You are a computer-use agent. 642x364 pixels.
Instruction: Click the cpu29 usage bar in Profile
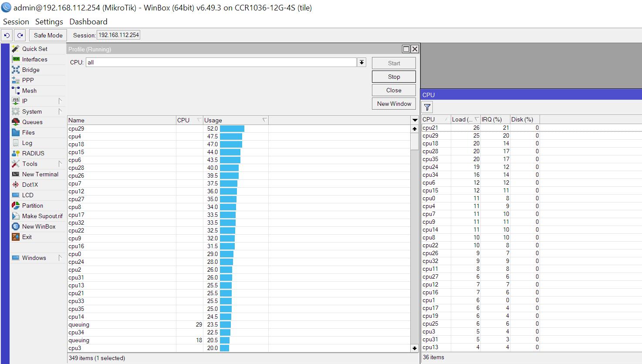(232, 128)
